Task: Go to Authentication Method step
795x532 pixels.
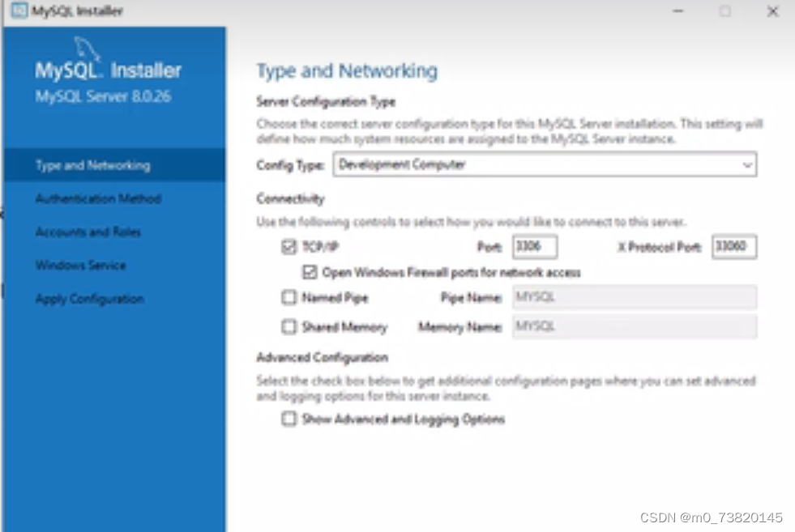Action: pyautogui.click(x=98, y=198)
